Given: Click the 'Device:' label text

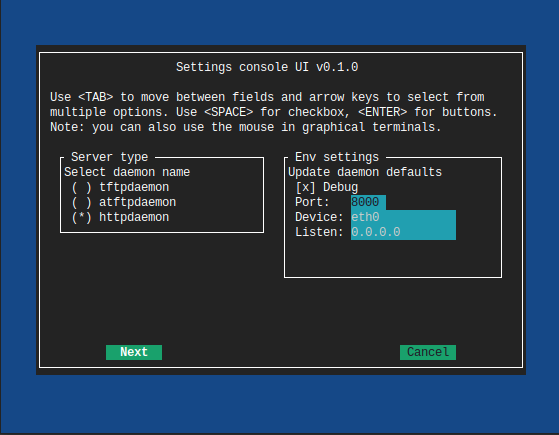Looking at the screenshot, I should 319,217.
